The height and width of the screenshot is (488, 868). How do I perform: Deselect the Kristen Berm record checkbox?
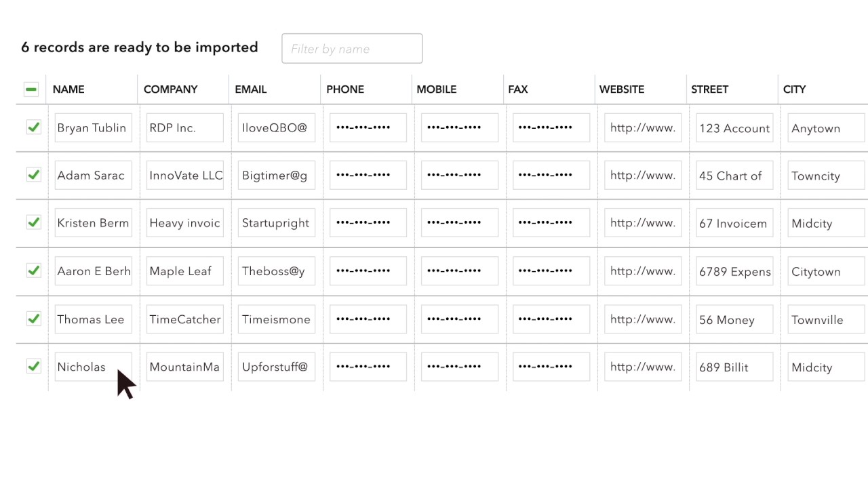click(33, 222)
